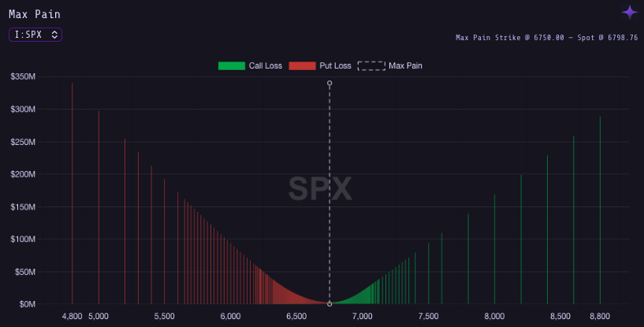
Task: Click the Max Pain Strike and Spot text
Action: point(546,37)
